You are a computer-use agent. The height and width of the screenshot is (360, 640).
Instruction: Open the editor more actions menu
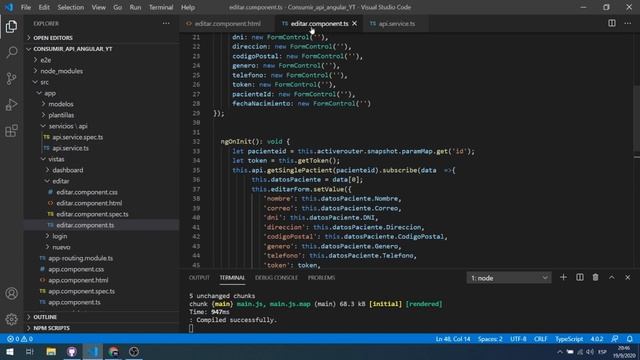628,23
